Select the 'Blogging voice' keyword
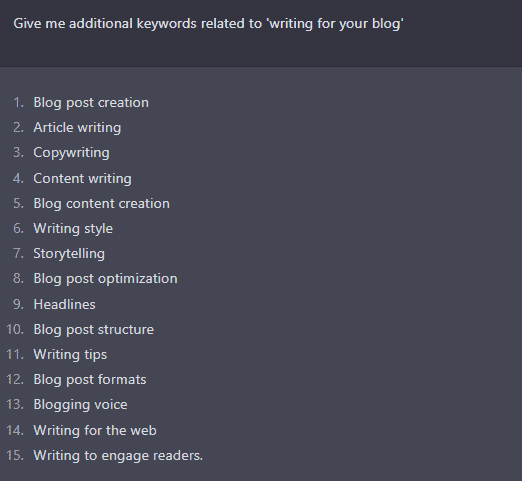 coord(80,405)
